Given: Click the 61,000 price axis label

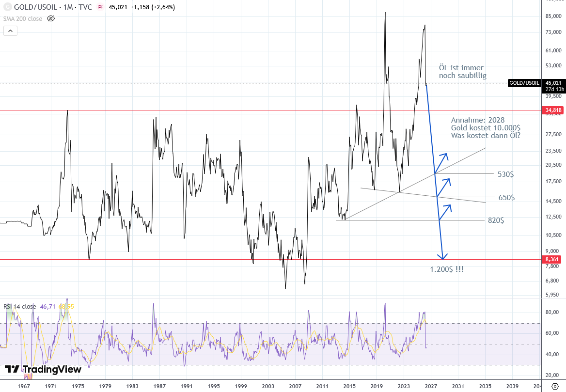Looking at the screenshot, I should (x=553, y=50).
